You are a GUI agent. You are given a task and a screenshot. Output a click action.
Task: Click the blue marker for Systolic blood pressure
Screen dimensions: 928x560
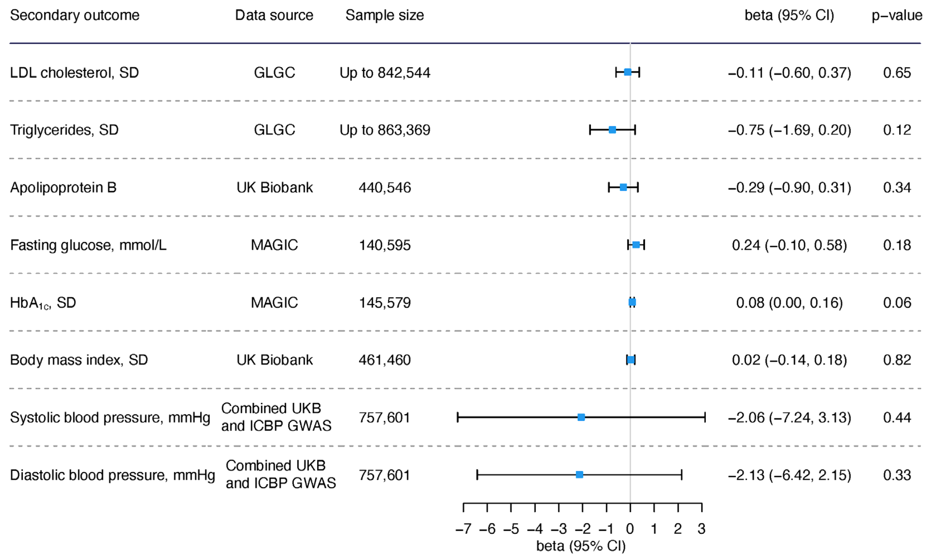click(581, 417)
